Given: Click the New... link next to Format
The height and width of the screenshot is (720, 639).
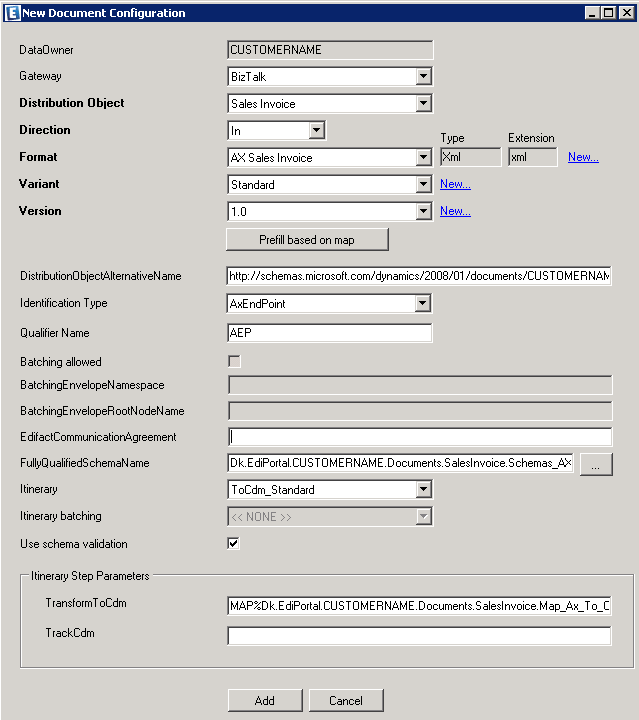Looking at the screenshot, I should tap(583, 157).
